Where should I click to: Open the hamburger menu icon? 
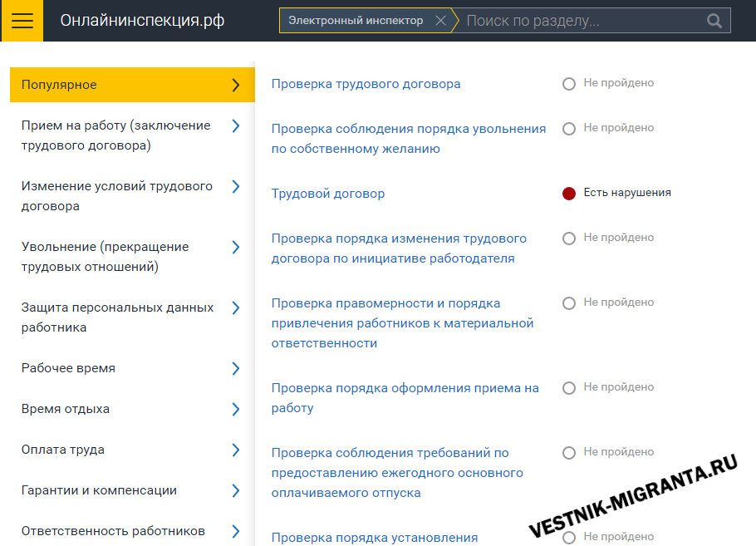click(22, 21)
